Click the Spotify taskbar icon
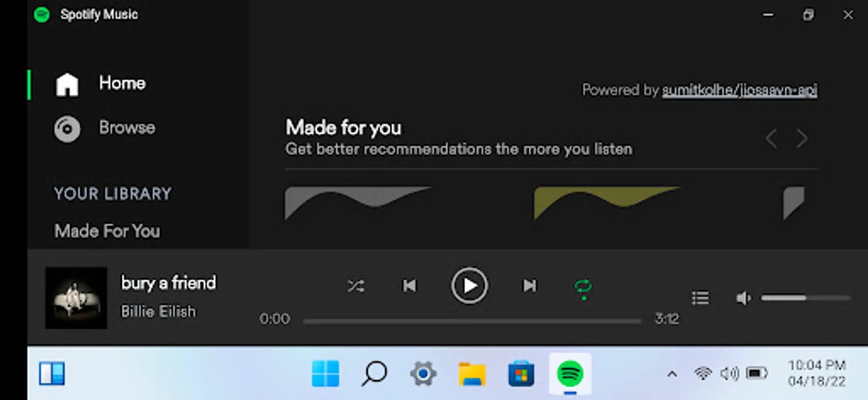868x400 pixels. click(570, 373)
